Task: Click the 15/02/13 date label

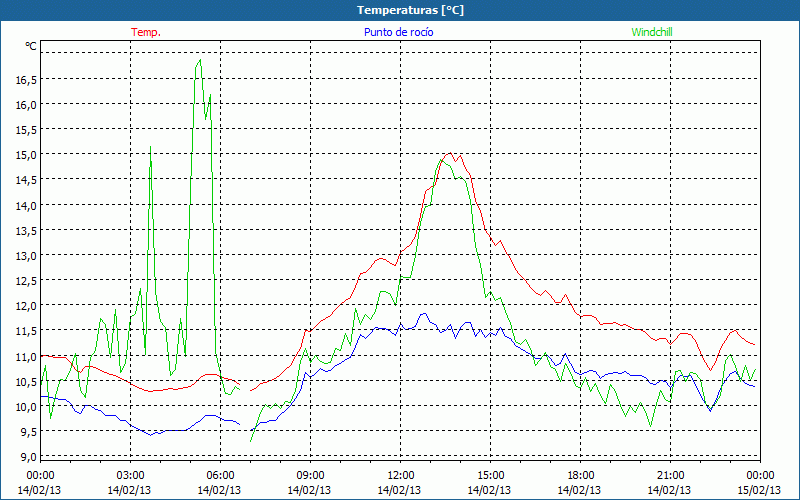Action: pos(759,490)
